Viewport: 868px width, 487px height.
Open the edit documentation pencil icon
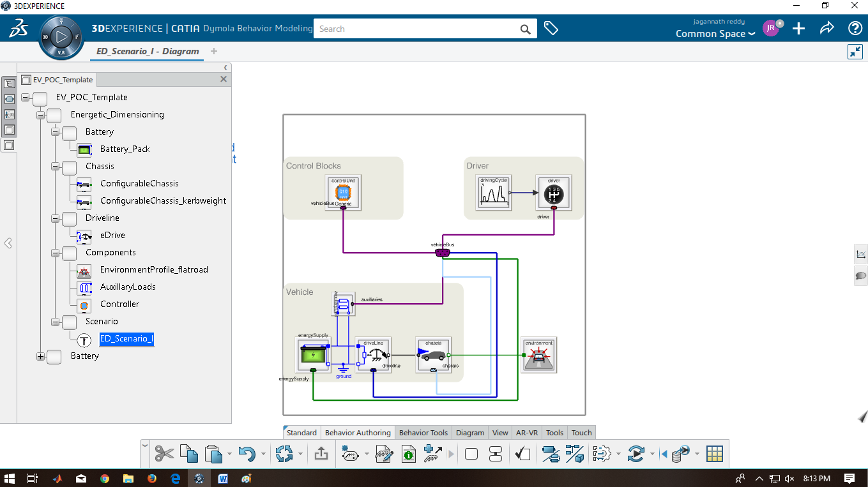pos(384,454)
